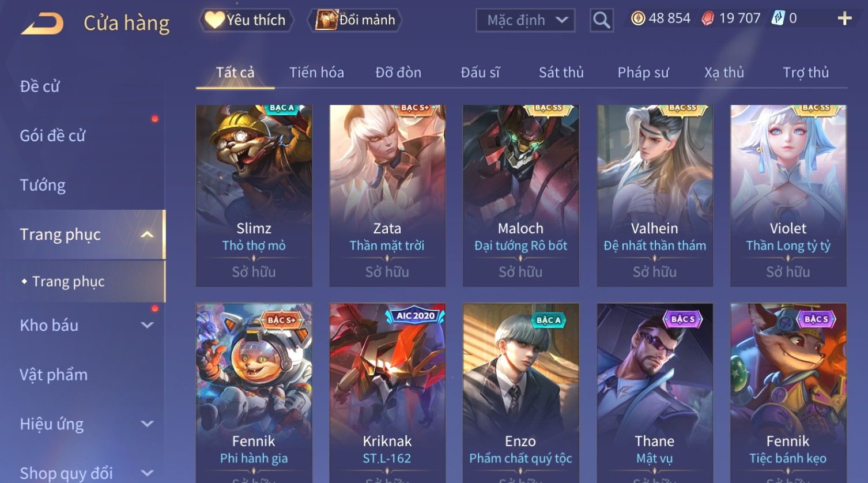This screenshot has width=868, height=483.
Task: Open the search magnifier icon
Action: tap(601, 21)
